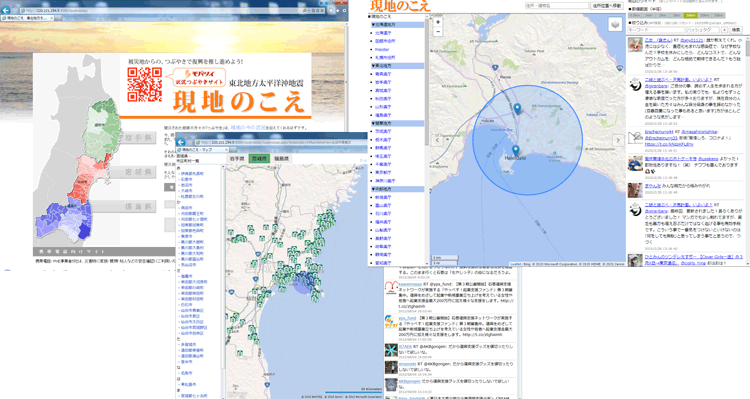Pan the Hakodate map right with arrow
This screenshot has height=399, width=750.
pyautogui.click(x=618, y=140)
